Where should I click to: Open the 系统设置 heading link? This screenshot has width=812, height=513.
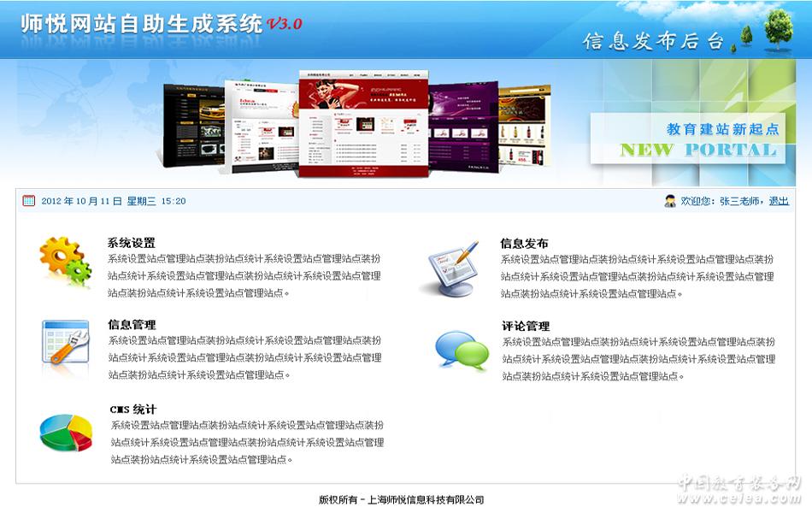132,243
